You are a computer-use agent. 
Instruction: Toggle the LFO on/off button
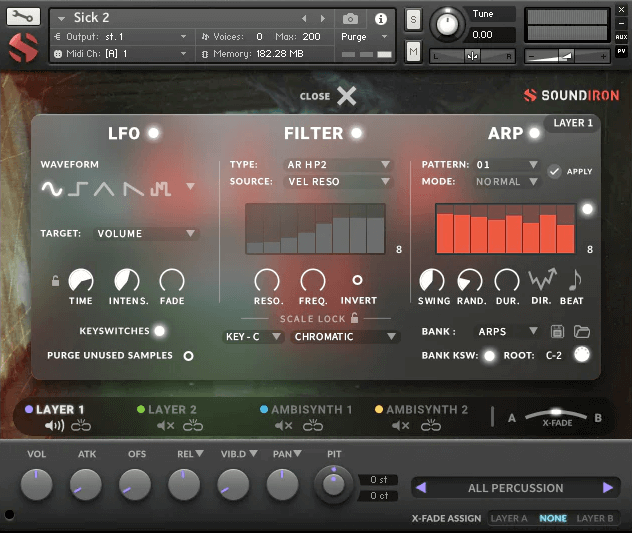[x=154, y=133]
